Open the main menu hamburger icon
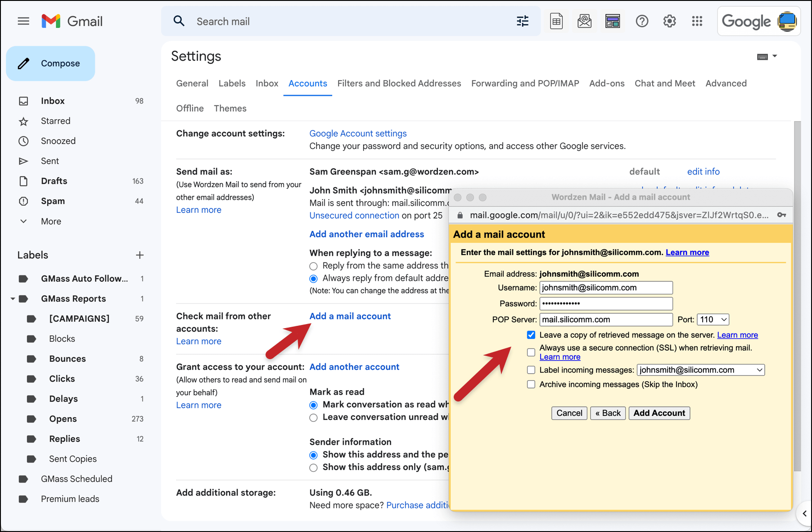Viewport: 812px width, 532px height. point(23,21)
